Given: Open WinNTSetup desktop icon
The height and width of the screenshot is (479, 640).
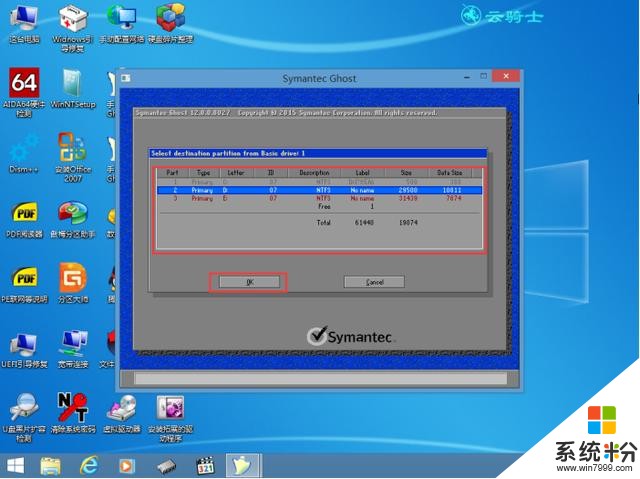Looking at the screenshot, I should (73, 89).
